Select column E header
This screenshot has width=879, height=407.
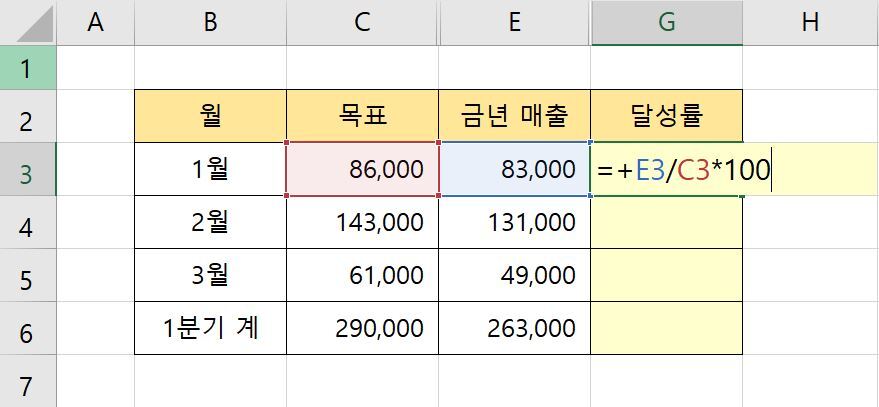515,22
